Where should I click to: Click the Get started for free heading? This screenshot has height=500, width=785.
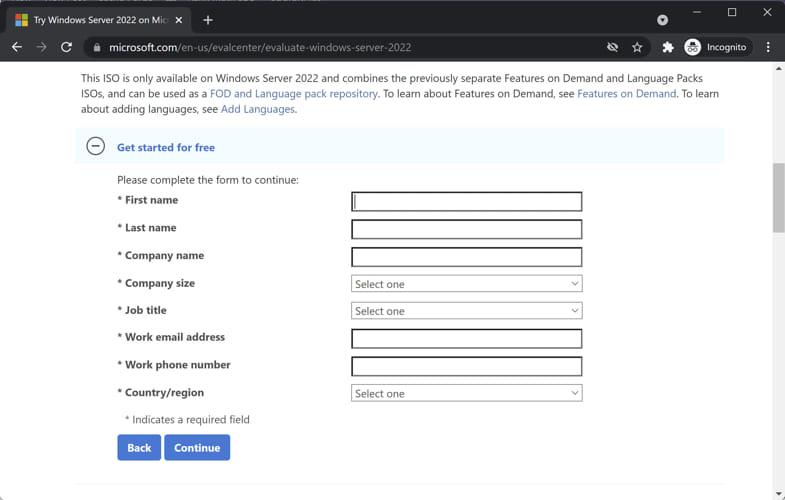(x=166, y=147)
